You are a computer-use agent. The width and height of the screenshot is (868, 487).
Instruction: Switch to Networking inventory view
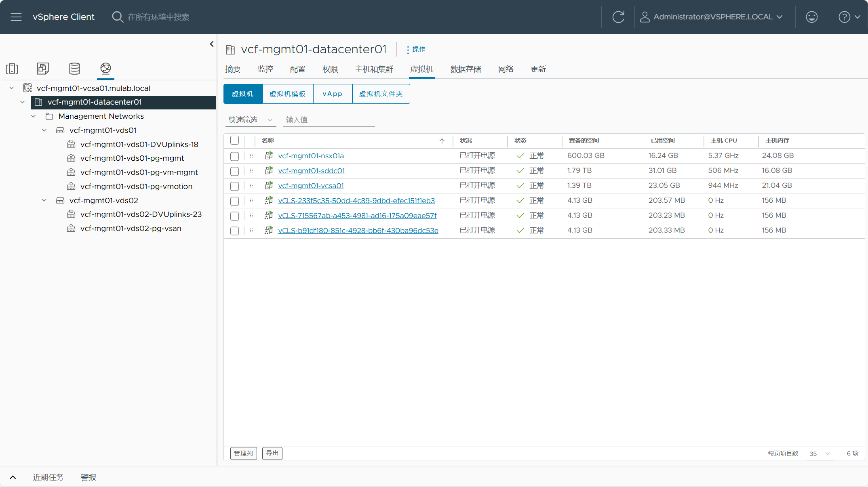point(105,68)
